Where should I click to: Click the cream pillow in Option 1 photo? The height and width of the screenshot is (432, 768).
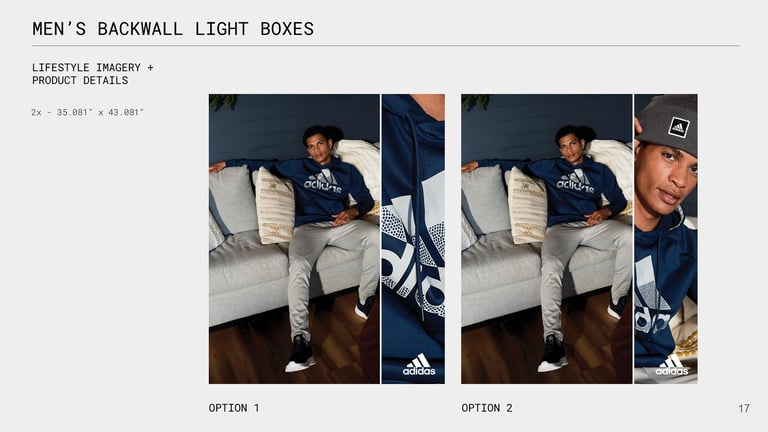[x=275, y=206]
